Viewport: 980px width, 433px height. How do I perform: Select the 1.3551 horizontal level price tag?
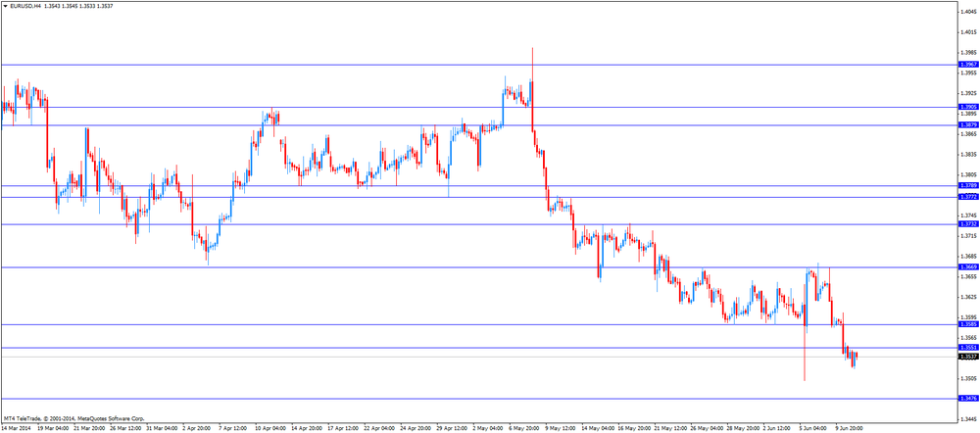click(x=967, y=348)
